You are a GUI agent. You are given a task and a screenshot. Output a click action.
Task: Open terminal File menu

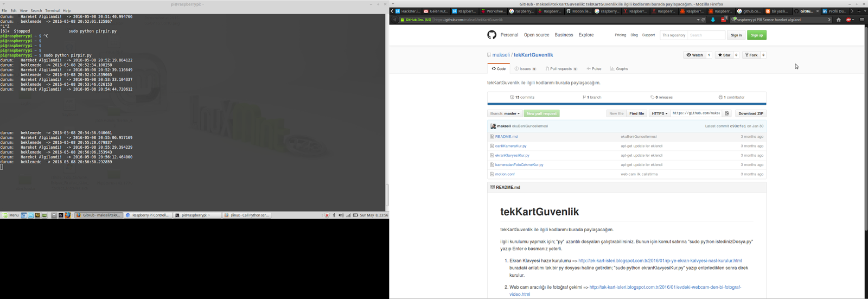(4, 11)
